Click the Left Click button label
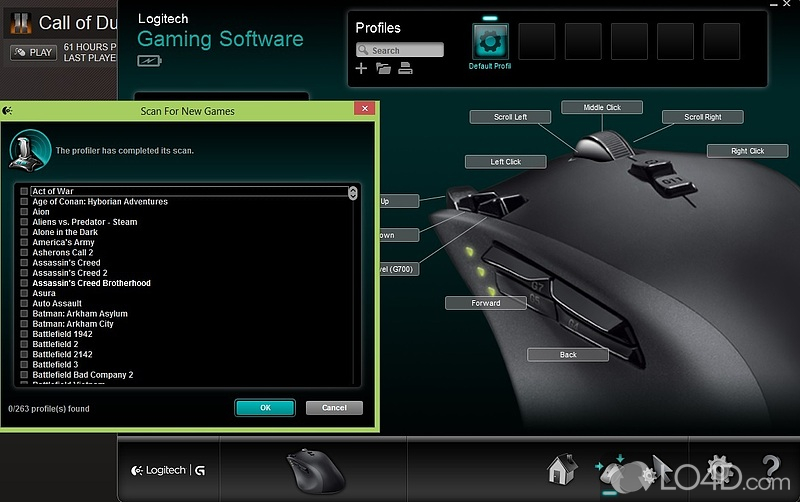Viewport: 800px width, 502px height. (506, 162)
